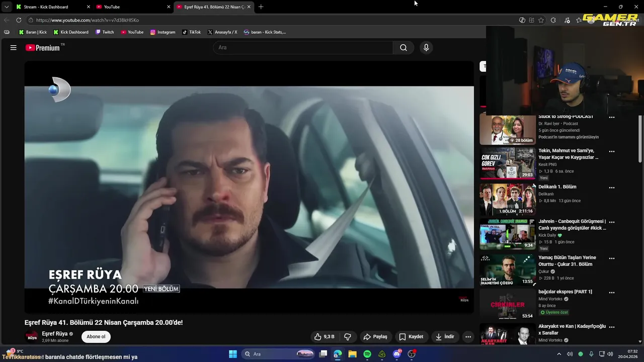This screenshot has width=644, height=362.
Task: Open the Twitch bookmark
Action: click(104, 32)
